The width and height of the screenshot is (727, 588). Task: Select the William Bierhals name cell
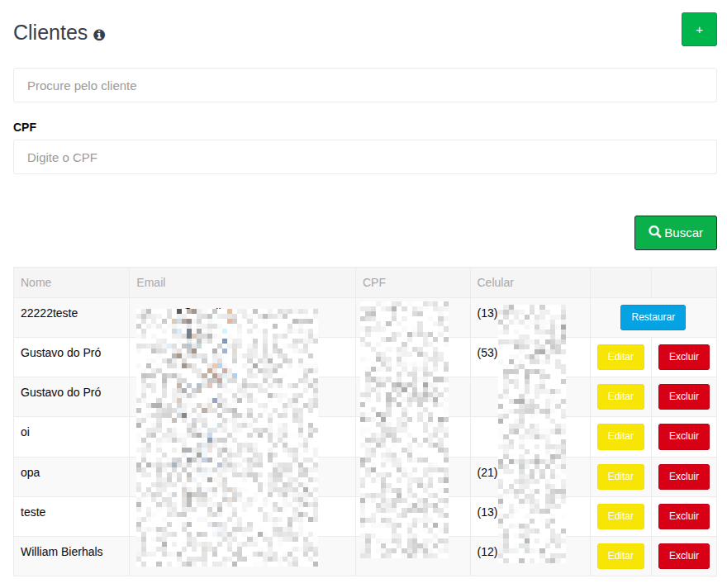coord(62,552)
